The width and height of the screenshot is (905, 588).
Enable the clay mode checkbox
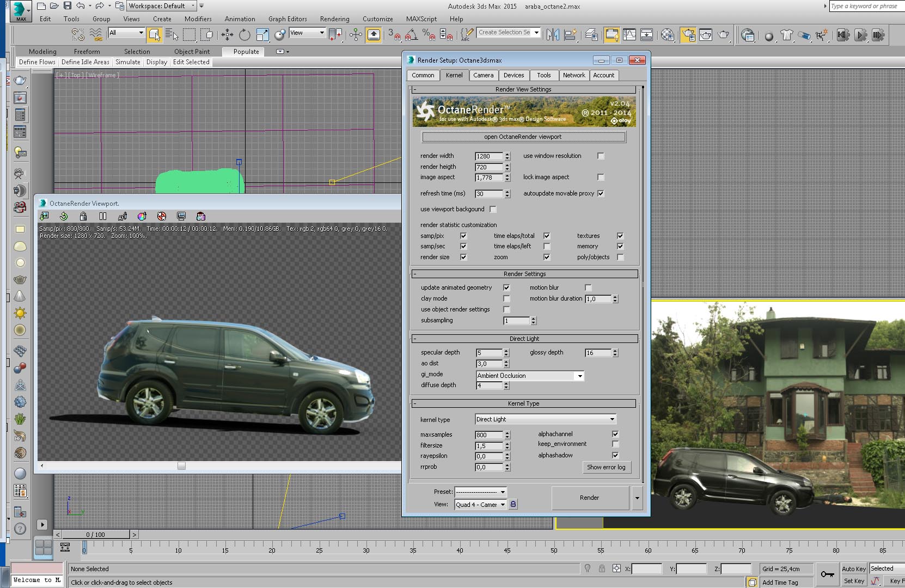click(506, 298)
